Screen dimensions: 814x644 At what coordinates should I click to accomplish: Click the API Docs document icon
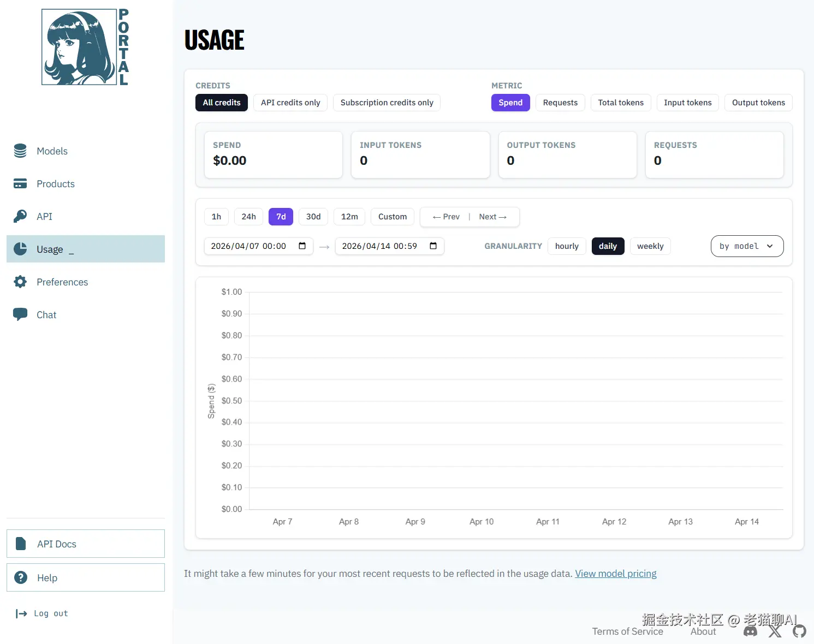pyautogui.click(x=21, y=544)
